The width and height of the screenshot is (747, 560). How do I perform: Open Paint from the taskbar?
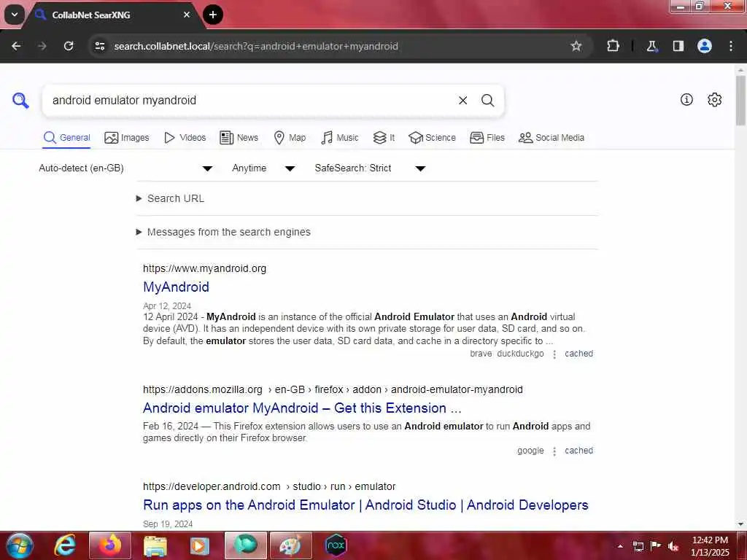290,545
